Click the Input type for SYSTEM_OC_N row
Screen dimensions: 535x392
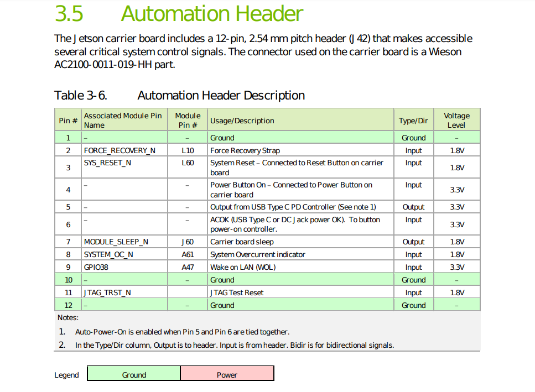click(x=413, y=254)
